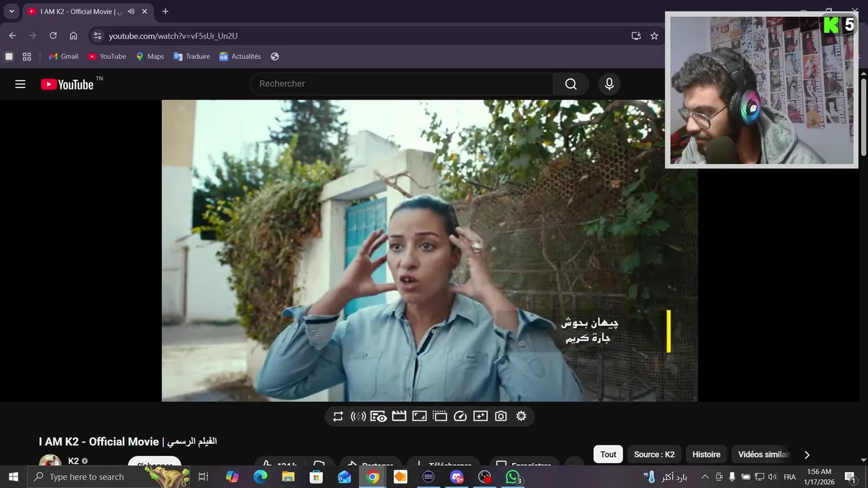Mute the tab using speaker icon
Viewport: 868px width, 488px height.
coord(131,12)
